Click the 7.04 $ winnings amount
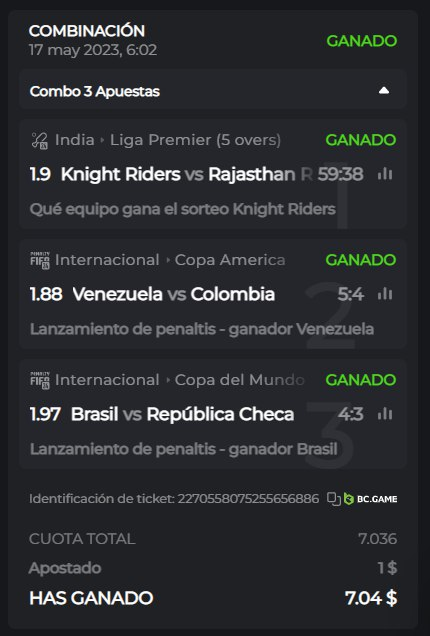Screen dimensions: 430x636 click(x=371, y=598)
